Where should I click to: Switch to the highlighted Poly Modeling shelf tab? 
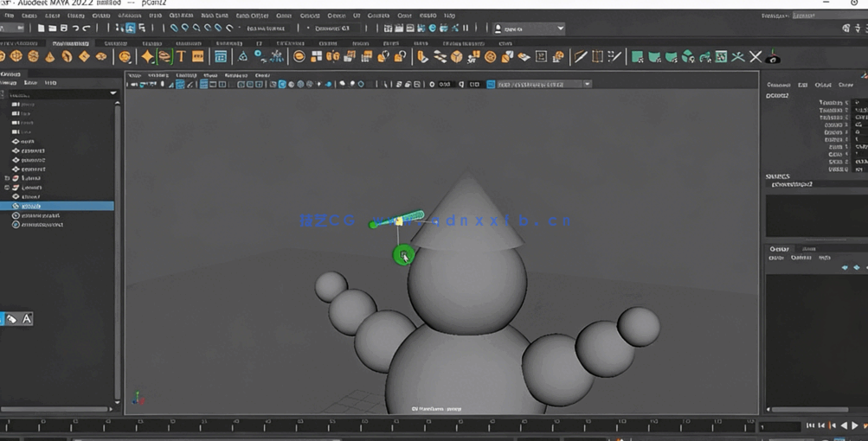70,42
